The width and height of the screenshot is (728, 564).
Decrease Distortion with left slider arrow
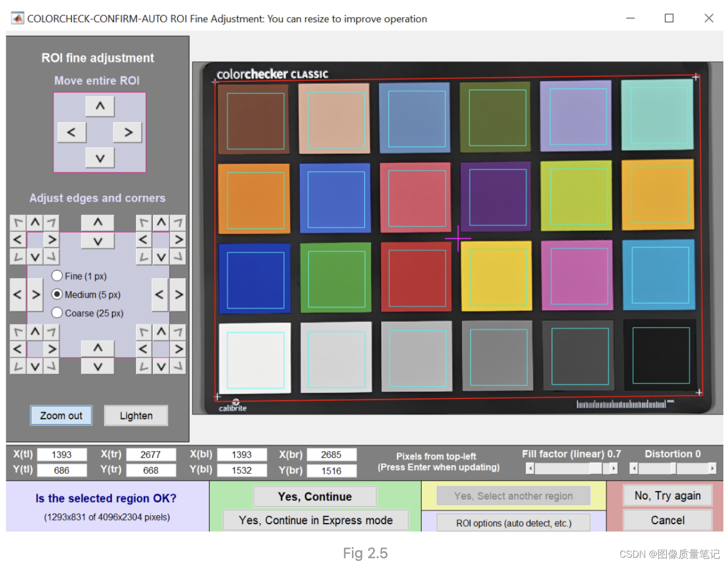click(634, 468)
